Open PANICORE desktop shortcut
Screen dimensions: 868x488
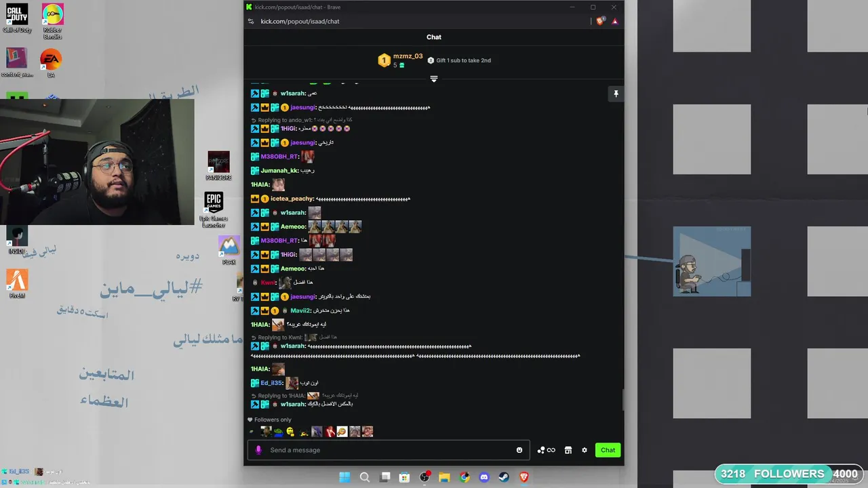point(218,166)
